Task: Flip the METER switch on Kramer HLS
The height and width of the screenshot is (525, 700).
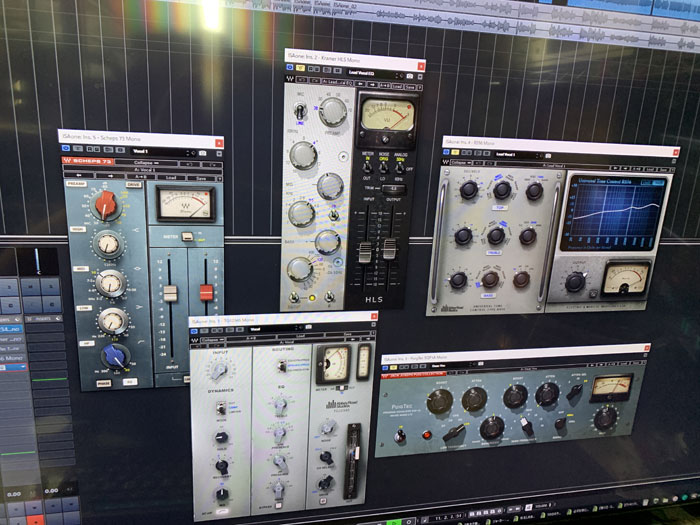Action: coord(367,167)
